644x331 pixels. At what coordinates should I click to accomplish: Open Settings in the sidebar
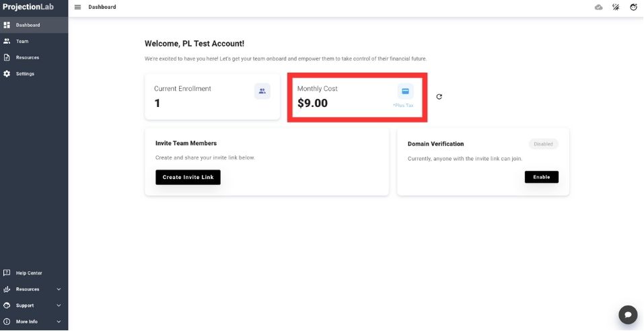pos(25,73)
